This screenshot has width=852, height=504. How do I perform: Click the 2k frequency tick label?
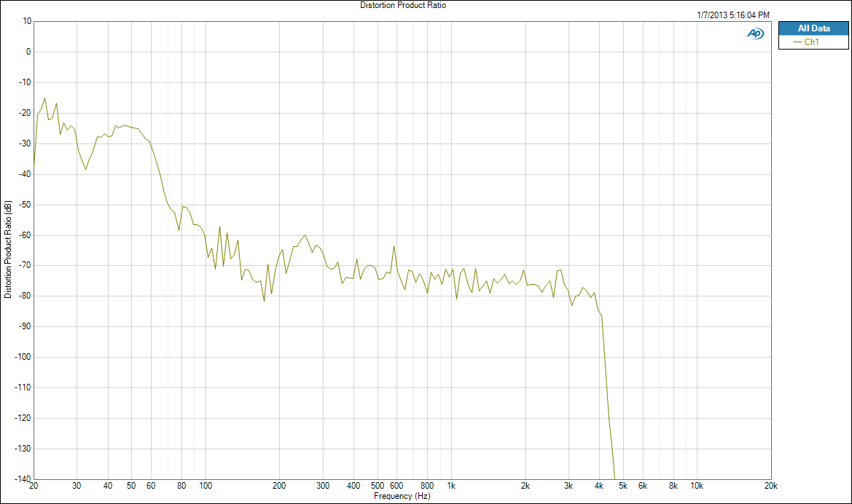point(525,486)
